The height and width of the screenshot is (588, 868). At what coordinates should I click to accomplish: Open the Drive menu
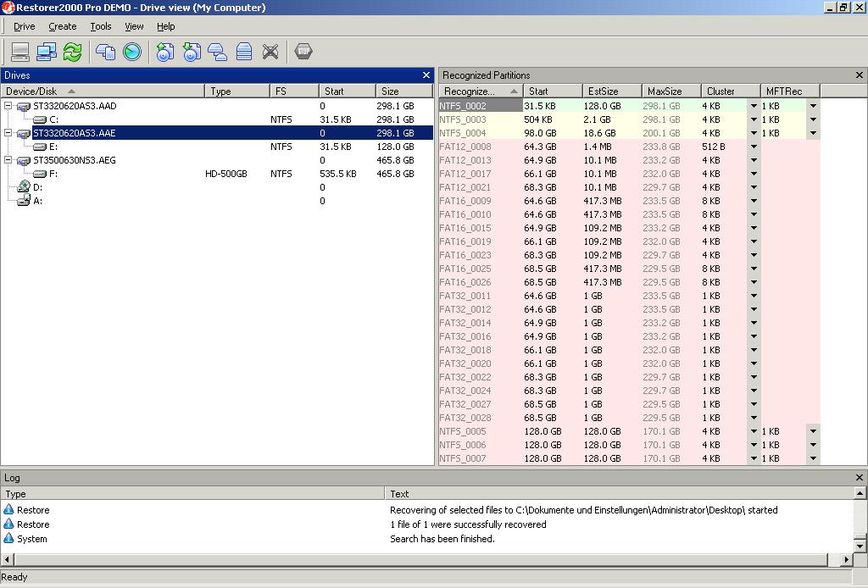[x=25, y=26]
